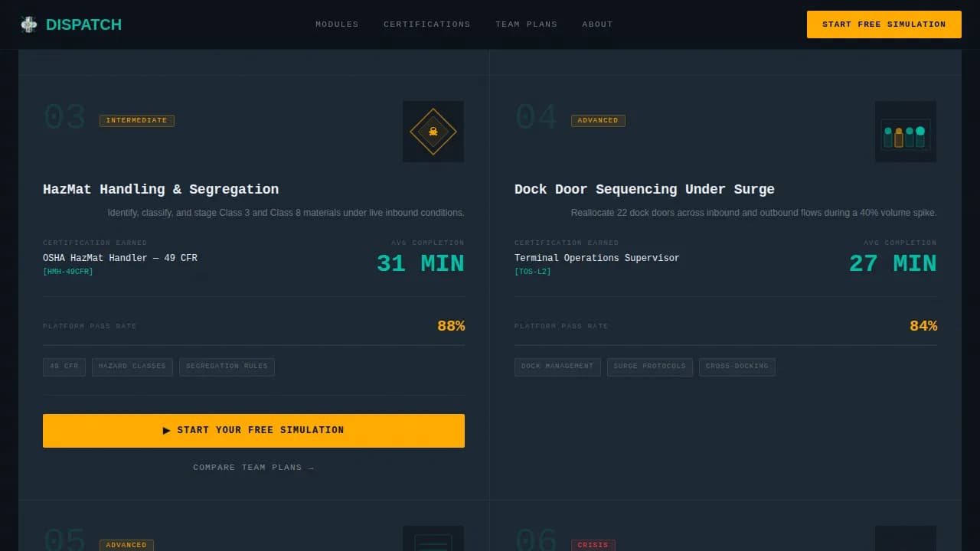Follow the COMPARE TEAM PLANS link
Screen dimensions: 980x551
[x=253, y=467]
